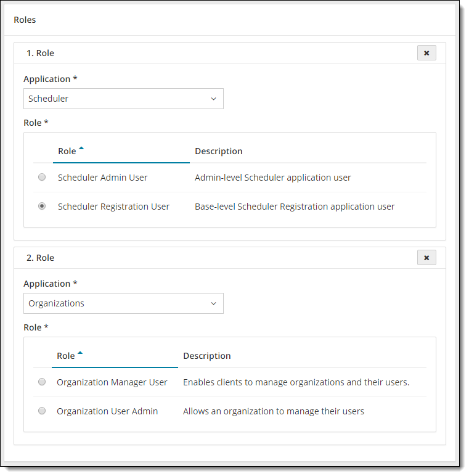Click the "Allows an organization to manage their users" description
Image resolution: width=469 pixels, height=476 pixels.
click(274, 411)
